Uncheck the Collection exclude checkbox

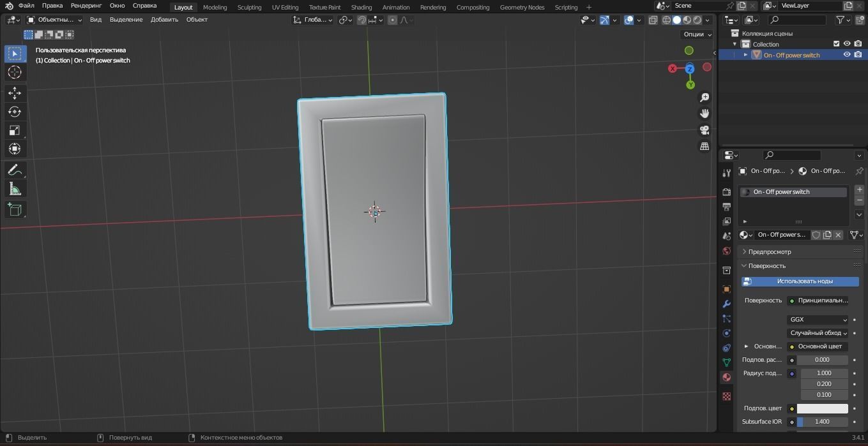(x=836, y=44)
